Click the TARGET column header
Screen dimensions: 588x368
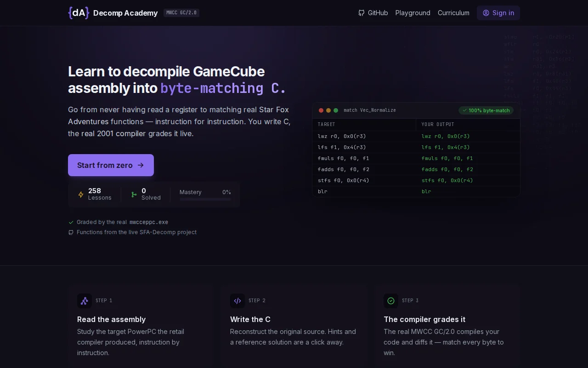point(327,125)
